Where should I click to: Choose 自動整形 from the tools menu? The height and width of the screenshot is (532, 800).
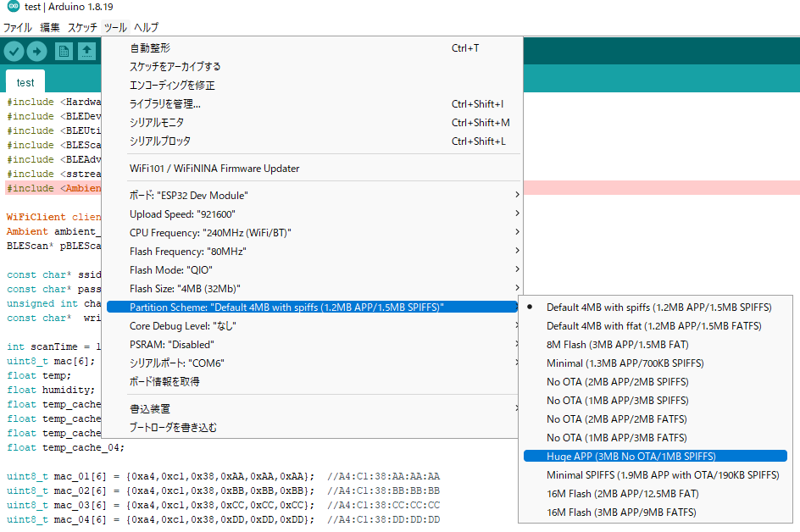312,48
